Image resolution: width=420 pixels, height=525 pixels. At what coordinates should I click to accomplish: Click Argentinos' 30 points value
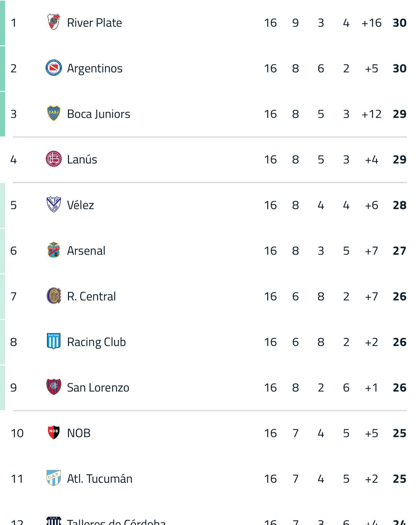tap(400, 69)
